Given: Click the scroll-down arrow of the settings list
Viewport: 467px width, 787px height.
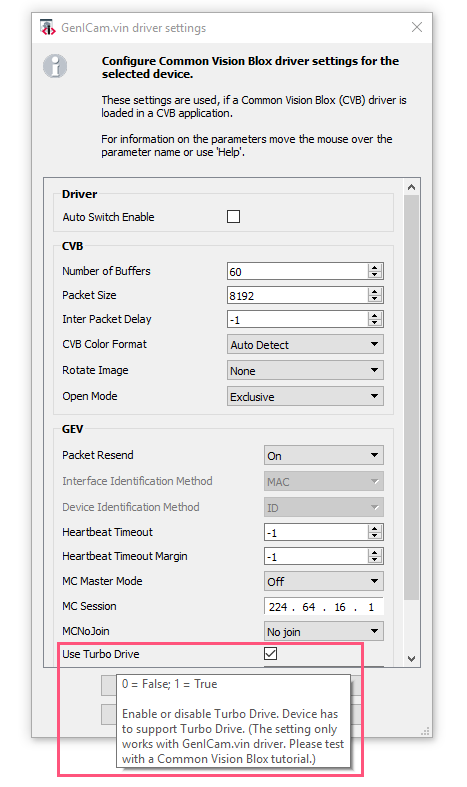Looking at the screenshot, I should [411, 659].
